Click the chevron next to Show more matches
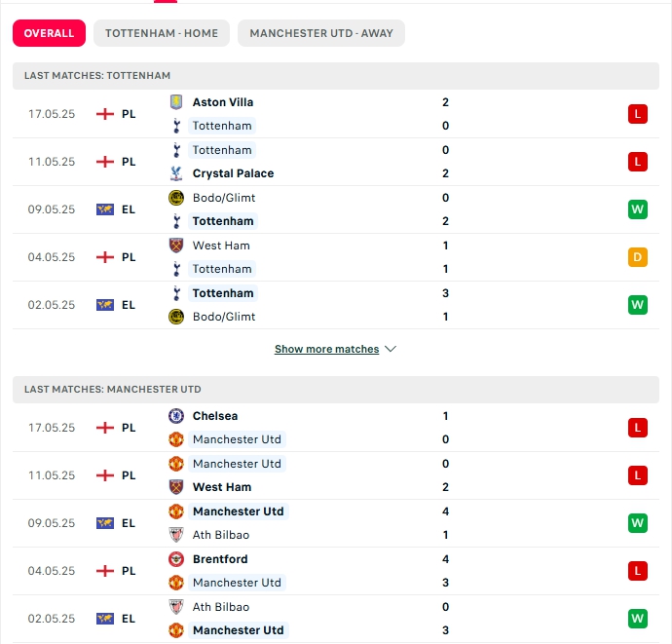 tap(391, 349)
